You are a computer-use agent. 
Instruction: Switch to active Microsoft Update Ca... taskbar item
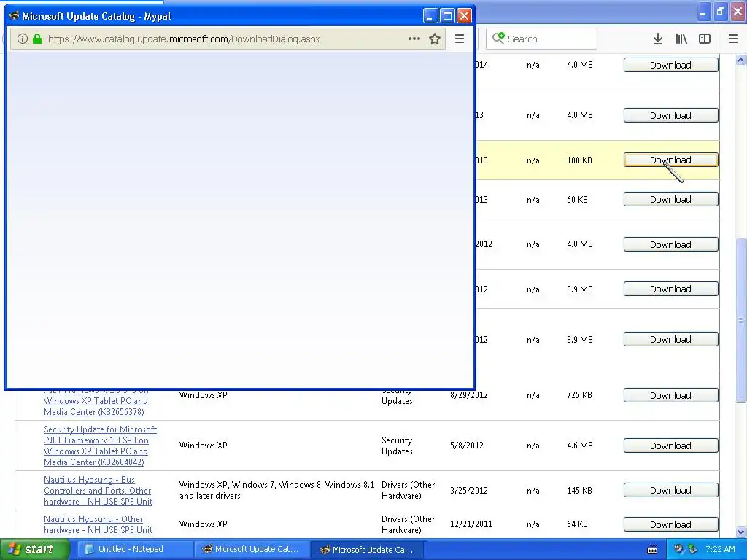[x=368, y=549]
